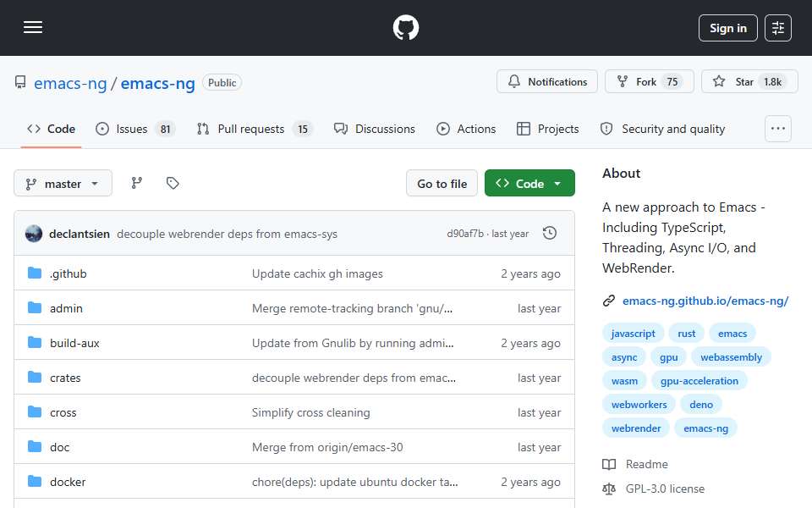Click the docker folder icon

tap(35, 482)
